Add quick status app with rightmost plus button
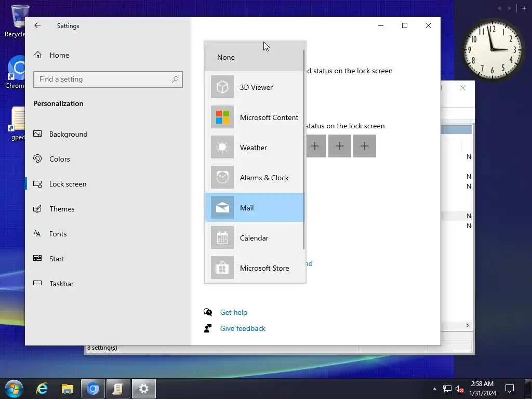Viewport: 532px width, 399px height. pos(364,146)
